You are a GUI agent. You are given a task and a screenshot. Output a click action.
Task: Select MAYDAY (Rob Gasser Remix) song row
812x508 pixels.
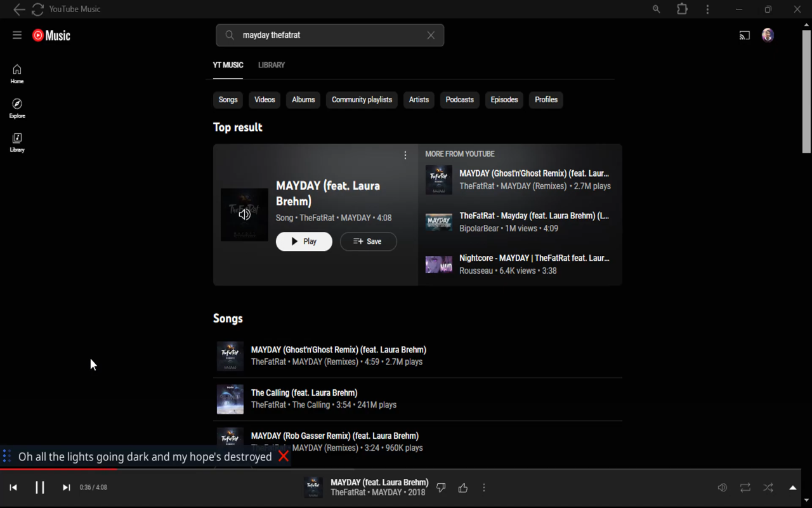click(417, 442)
